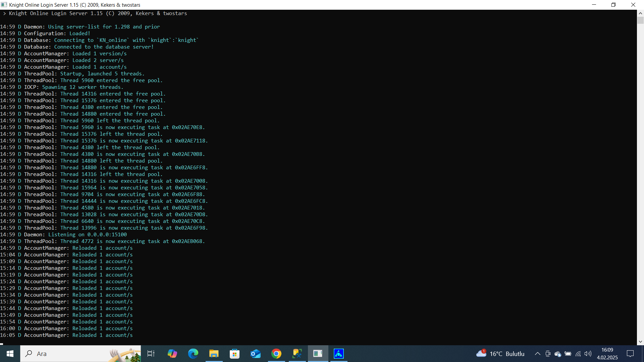The width and height of the screenshot is (644, 362).
Task: Switch to the yellow tool app on the taskbar
Action: 297,354
